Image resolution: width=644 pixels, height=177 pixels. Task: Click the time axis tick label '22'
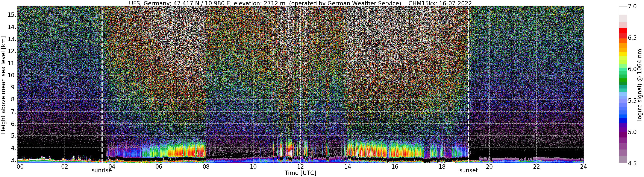click(x=536, y=166)
